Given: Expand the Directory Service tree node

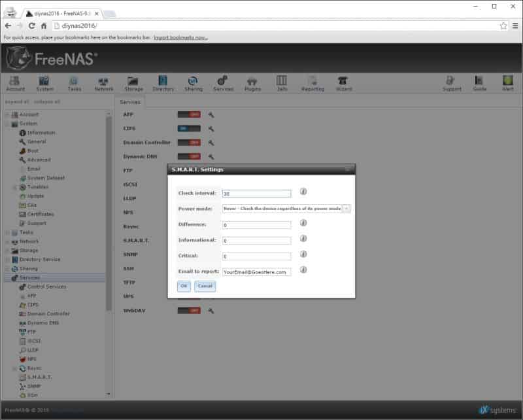Looking at the screenshot, I should pos(7,260).
